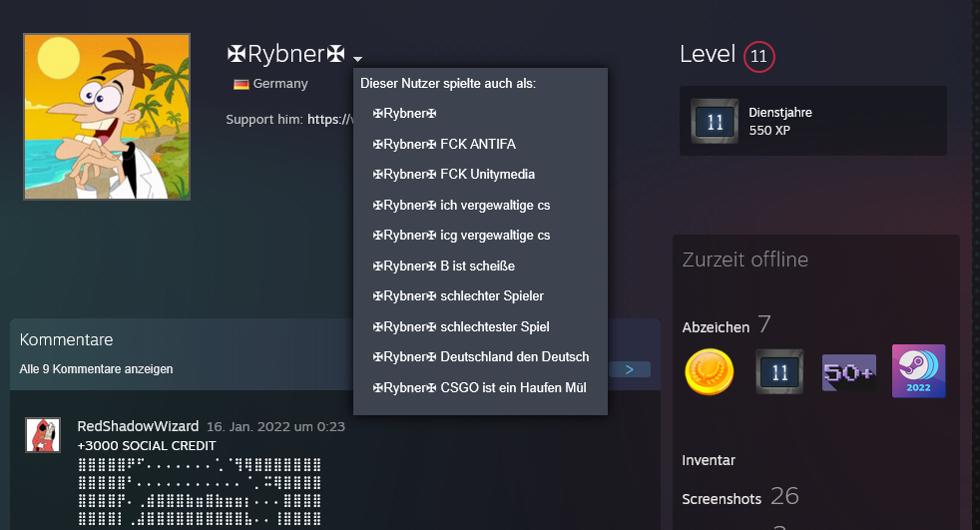Open the Dienstjahre 11 badge icon
980x530 pixels.
click(715, 122)
